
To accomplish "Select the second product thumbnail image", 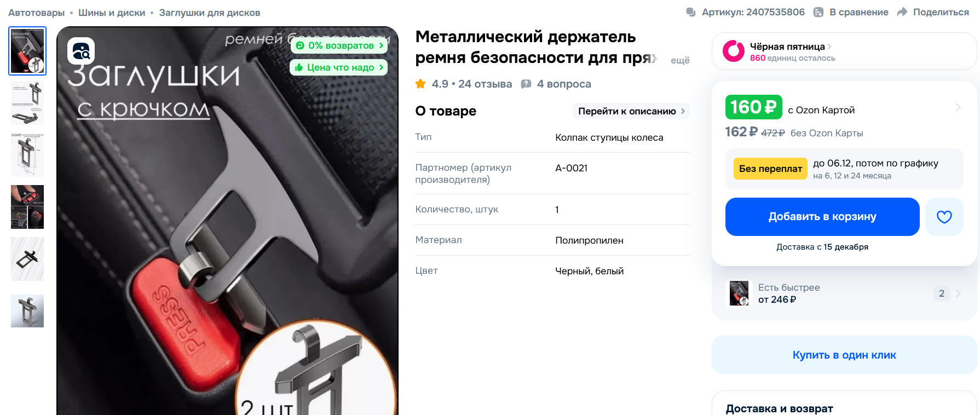I will pos(27,103).
